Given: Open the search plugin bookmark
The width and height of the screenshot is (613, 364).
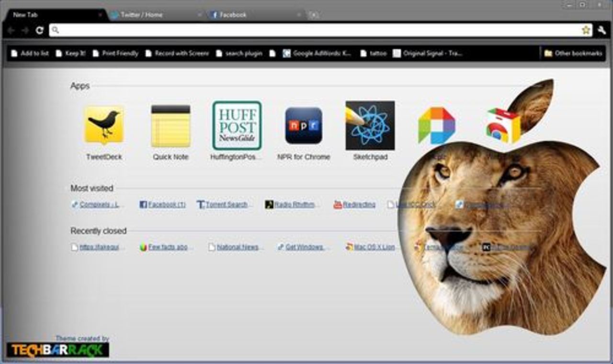Looking at the screenshot, I should click(239, 54).
